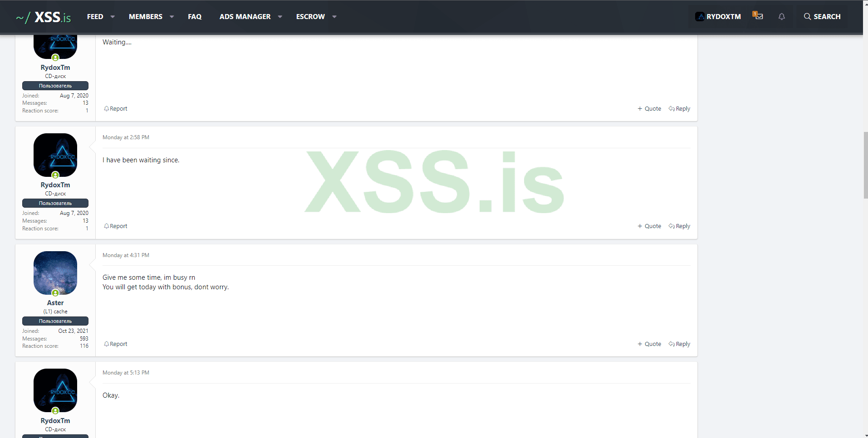Reply to Aster's Monday 4:31 PM post
Screen dimensions: 868x438
pos(679,344)
